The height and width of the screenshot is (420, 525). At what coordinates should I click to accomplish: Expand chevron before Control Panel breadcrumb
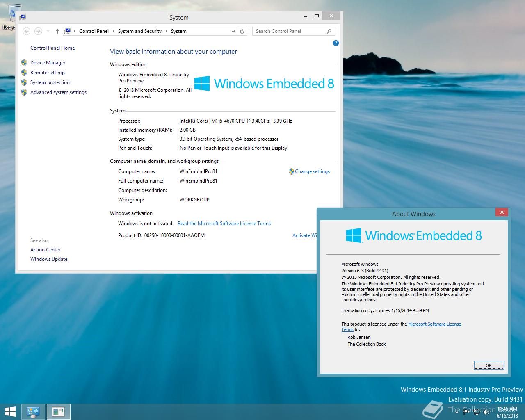(x=74, y=31)
